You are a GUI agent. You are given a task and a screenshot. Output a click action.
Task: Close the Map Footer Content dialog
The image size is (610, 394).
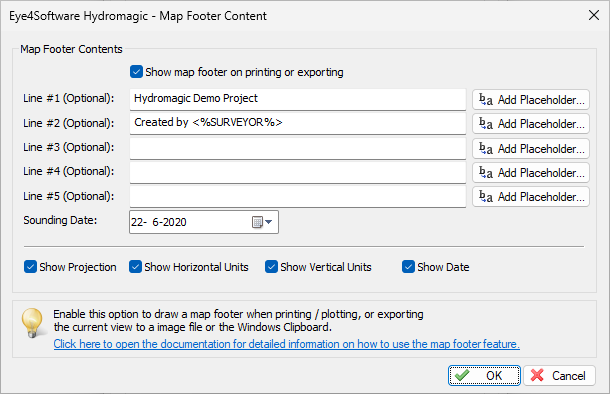tap(594, 16)
